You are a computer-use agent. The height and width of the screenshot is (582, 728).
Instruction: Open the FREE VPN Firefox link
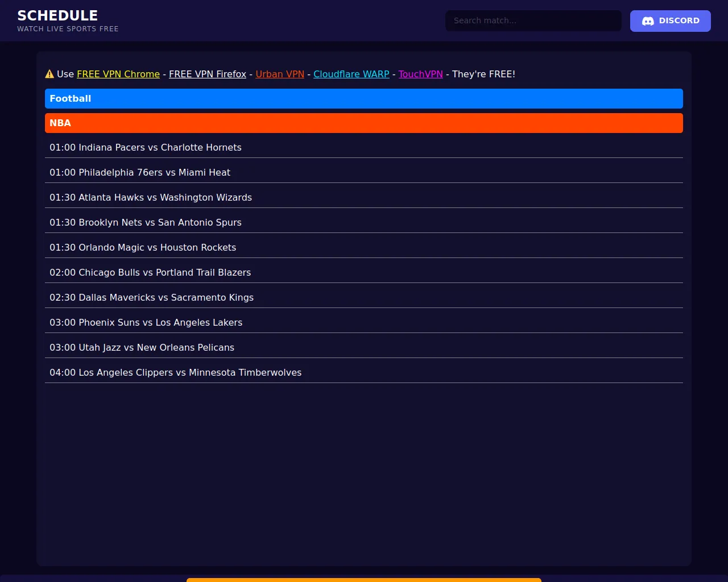click(208, 74)
